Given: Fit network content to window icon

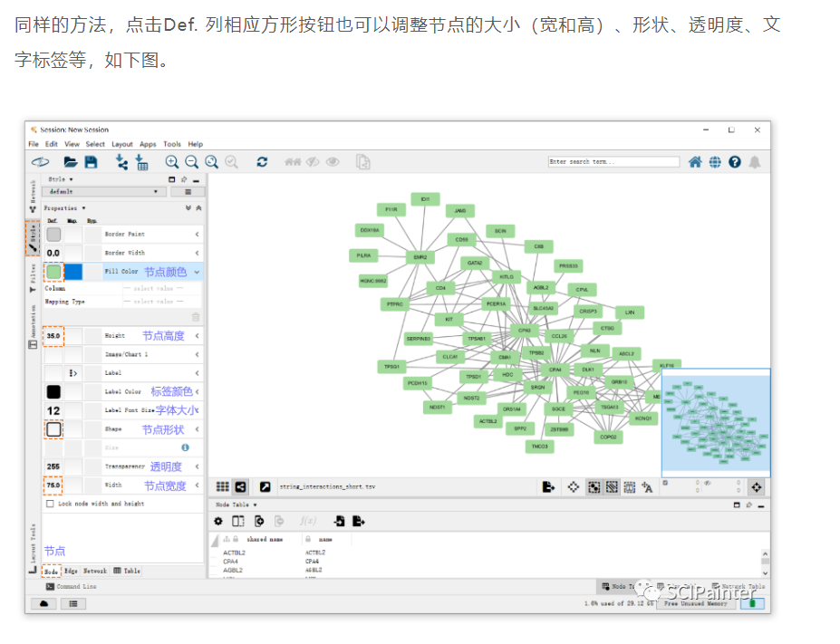Looking at the screenshot, I should coord(212,161).
